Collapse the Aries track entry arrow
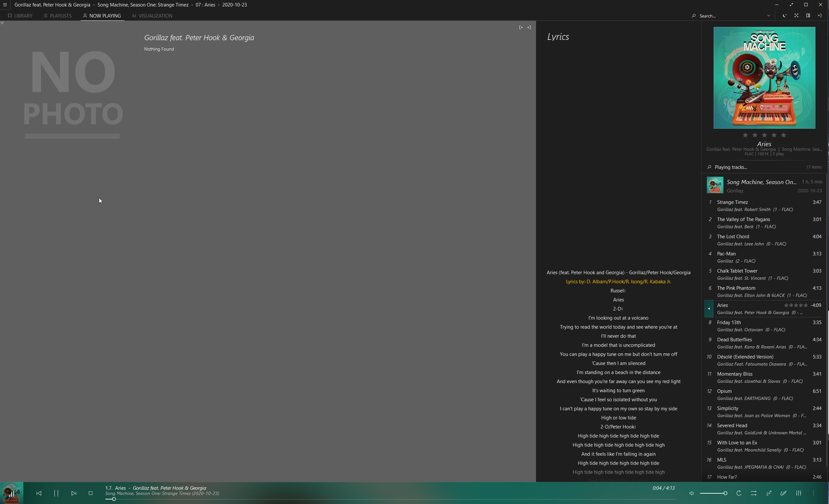 click(708, 309)
